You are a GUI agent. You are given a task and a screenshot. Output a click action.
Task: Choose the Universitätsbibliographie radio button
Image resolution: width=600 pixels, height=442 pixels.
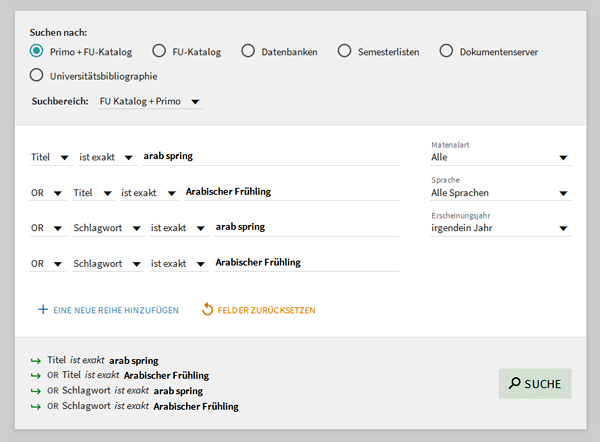[36, 75]
